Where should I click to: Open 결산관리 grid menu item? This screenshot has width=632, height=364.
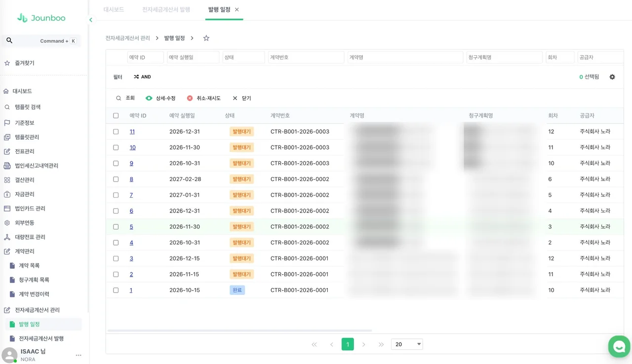coord(25,180)
